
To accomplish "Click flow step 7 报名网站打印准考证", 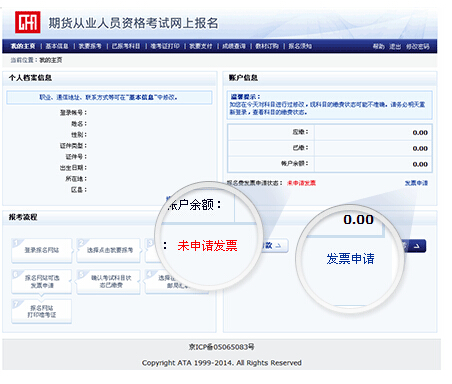I will coord(42,311).
